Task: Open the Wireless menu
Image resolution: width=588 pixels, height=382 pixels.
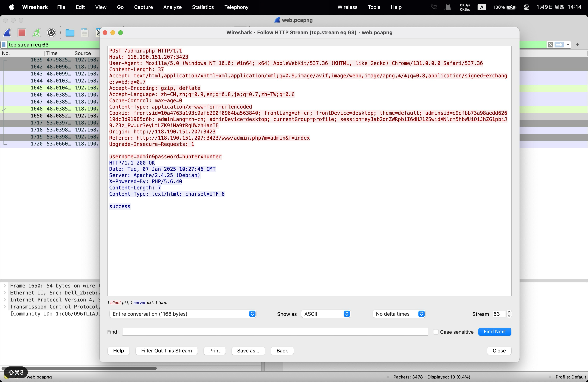Action: pyautogui.click(x=347, y=7)
